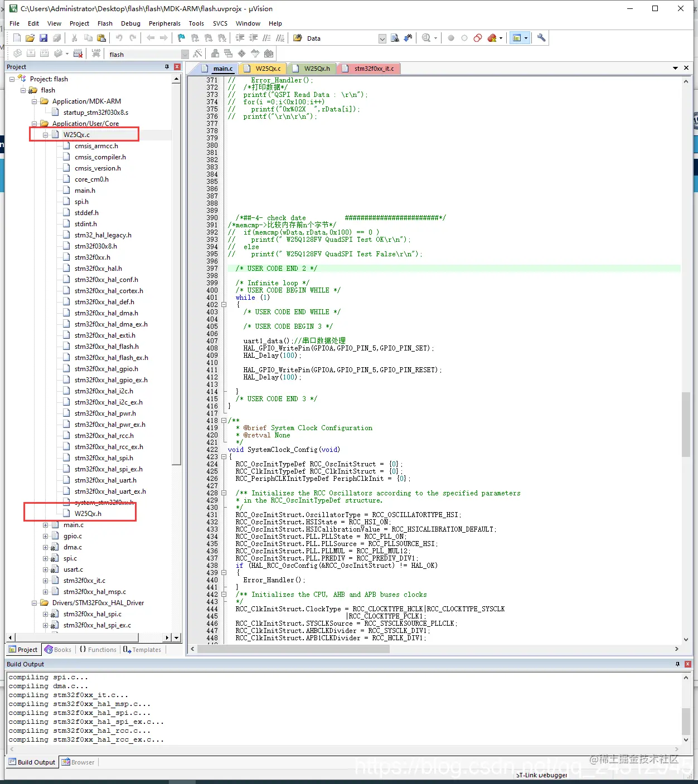
Task: Save the current file with floppy icon
Action: point(43,38)
